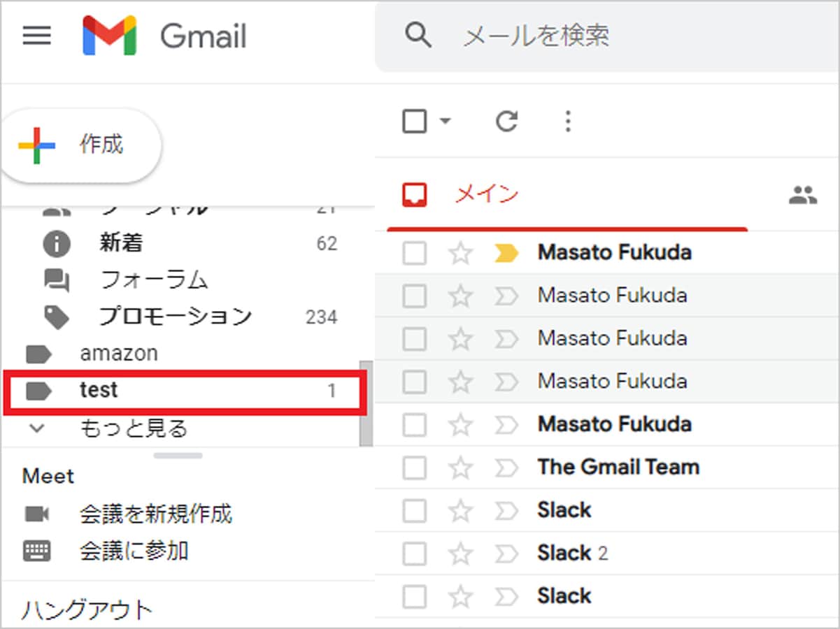Click the keyboard icon in Meet
The height and width of the screenshot is (629, 840).
(37, 551)
